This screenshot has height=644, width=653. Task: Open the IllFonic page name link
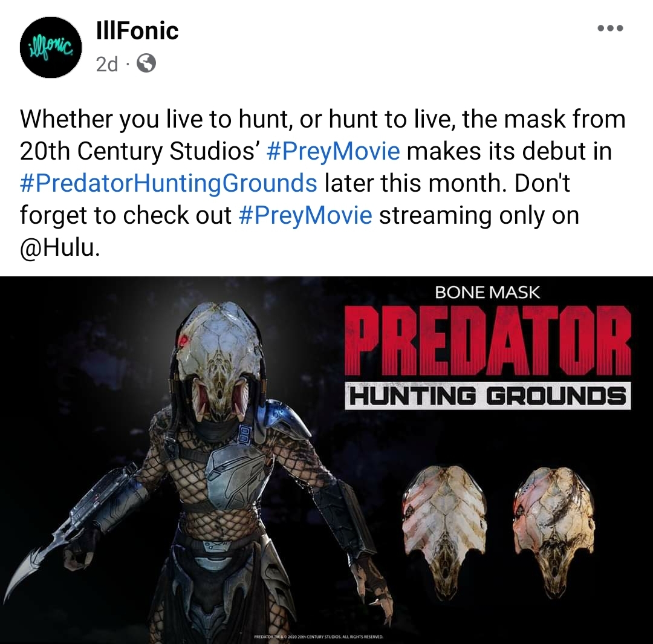[x=137, y=30]
